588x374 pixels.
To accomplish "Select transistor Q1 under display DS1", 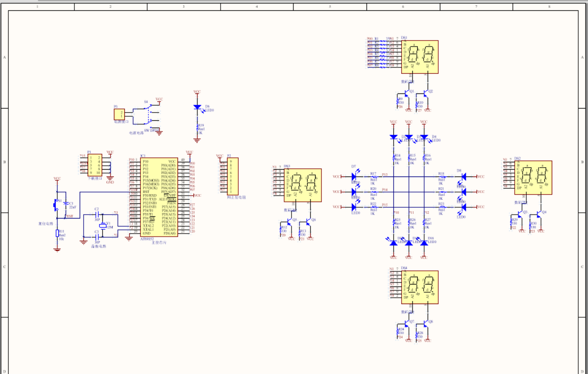I will click(x=407, y=93).
